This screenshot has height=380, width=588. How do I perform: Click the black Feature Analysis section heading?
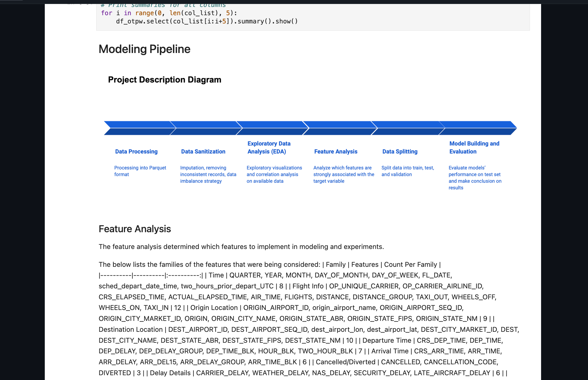point(135,229)
